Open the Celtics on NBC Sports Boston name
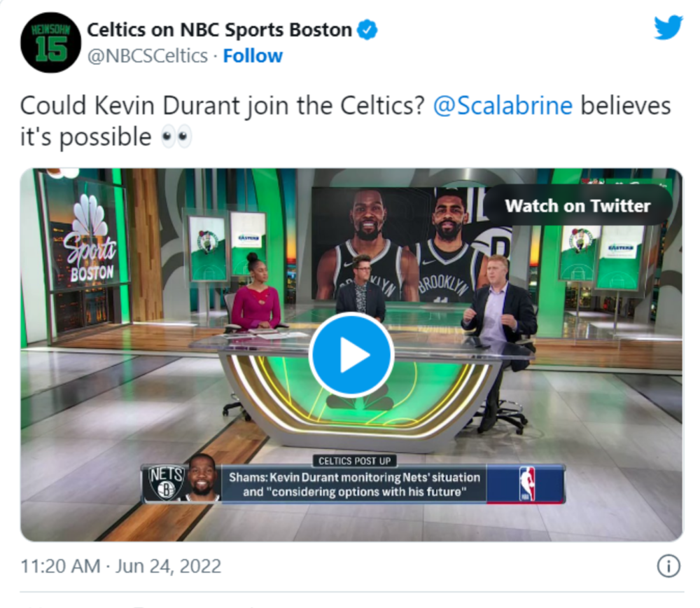The height and width of the screenshot is (608, 700). tap(219, 29)
